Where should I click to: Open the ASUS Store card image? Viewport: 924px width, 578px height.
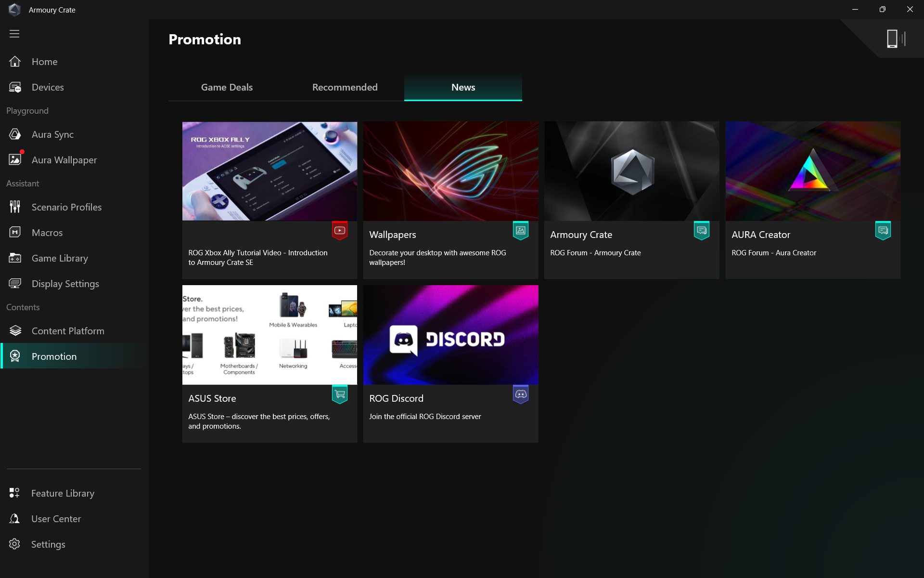pos(269,335)
